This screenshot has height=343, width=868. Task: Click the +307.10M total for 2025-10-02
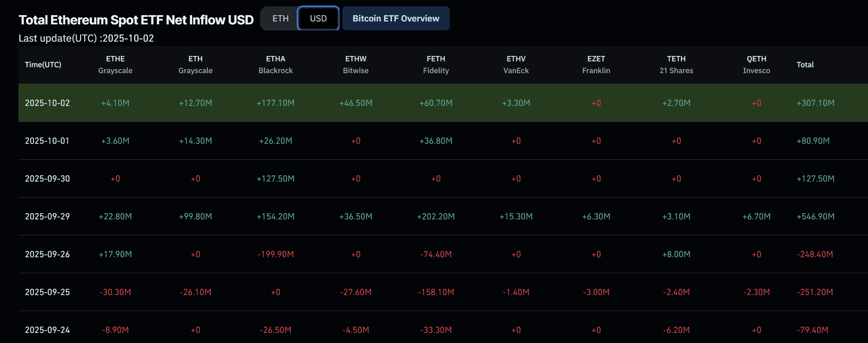(x=815, y=103)
